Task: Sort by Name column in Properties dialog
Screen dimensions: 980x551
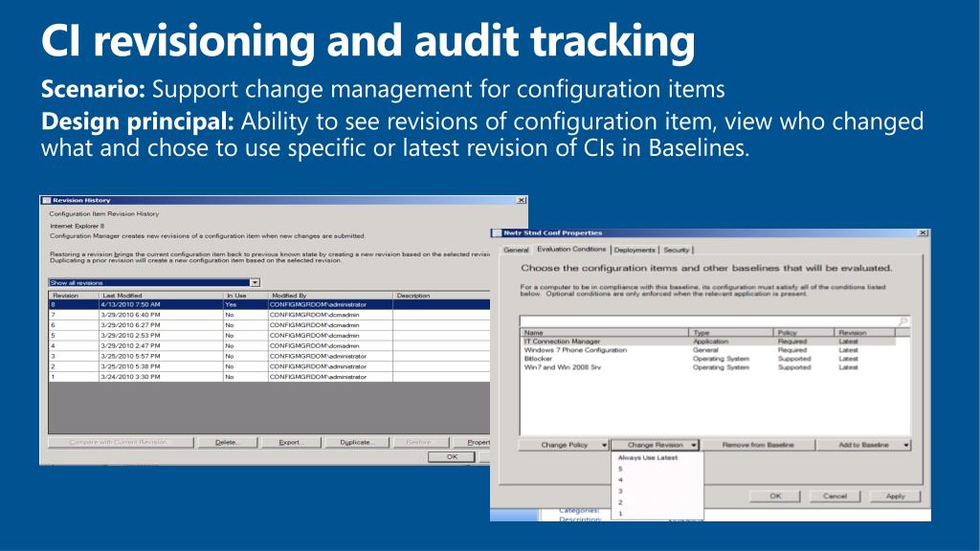Action: [x=605, y=333]
